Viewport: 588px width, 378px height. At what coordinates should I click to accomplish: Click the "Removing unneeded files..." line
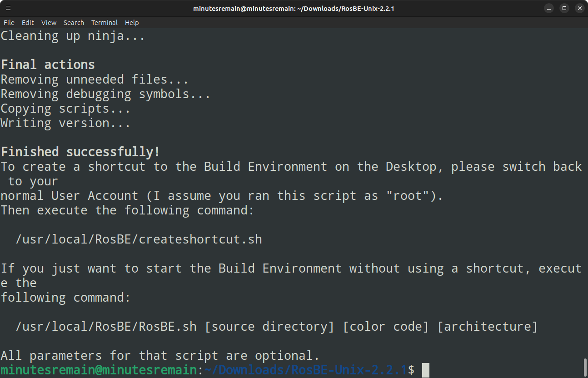tap(95, 79)
